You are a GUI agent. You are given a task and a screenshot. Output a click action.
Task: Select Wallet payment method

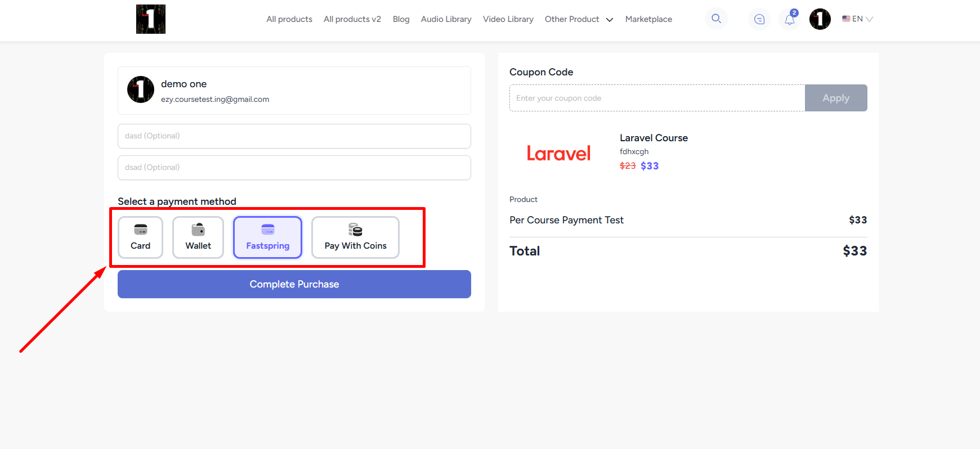[198, 237]
